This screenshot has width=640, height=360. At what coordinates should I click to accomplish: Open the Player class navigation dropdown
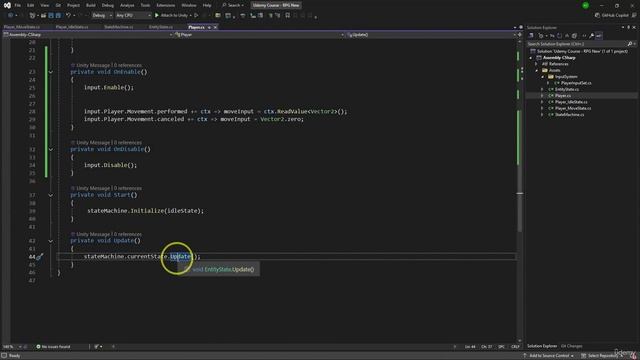(x=259, y=35)
